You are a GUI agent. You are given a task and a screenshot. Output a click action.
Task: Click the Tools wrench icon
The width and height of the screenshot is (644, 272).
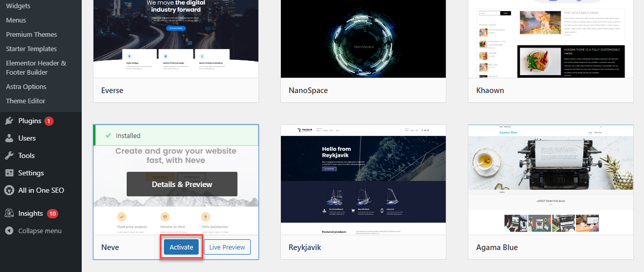tap(9, 155)
